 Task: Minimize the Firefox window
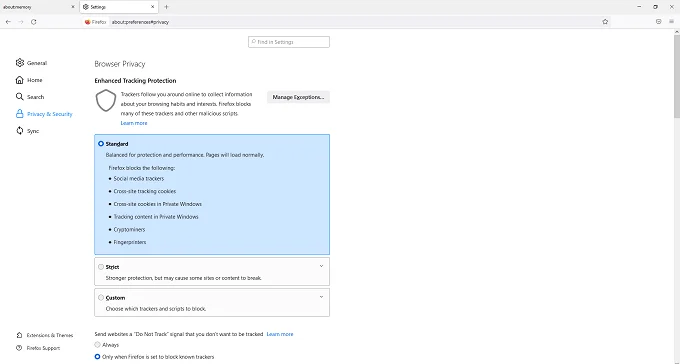point(639,7)
